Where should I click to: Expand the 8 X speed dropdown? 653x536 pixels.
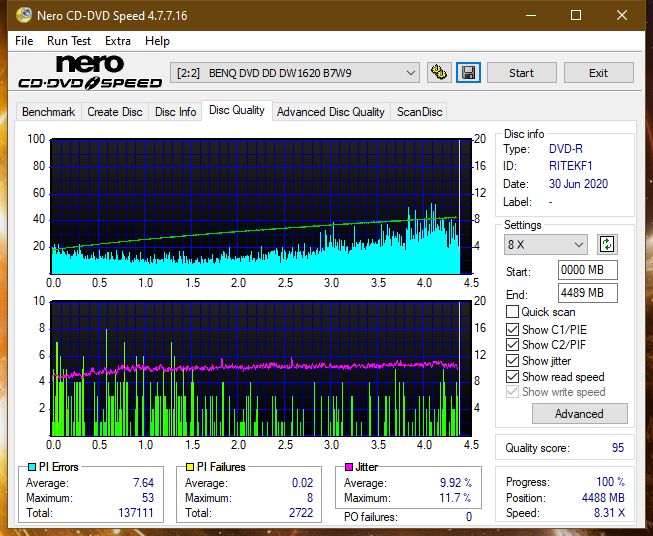point(546,244)
